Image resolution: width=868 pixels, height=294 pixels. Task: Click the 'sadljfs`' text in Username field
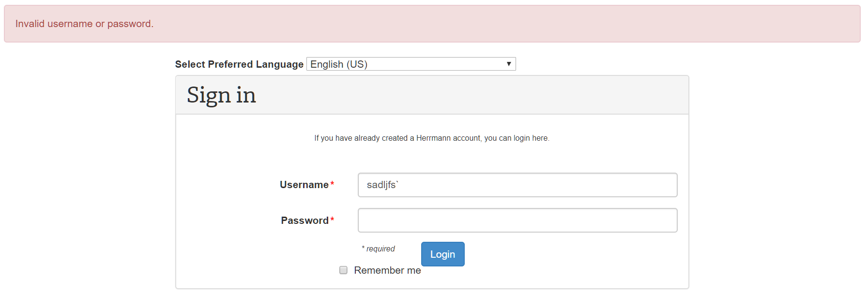382,185
